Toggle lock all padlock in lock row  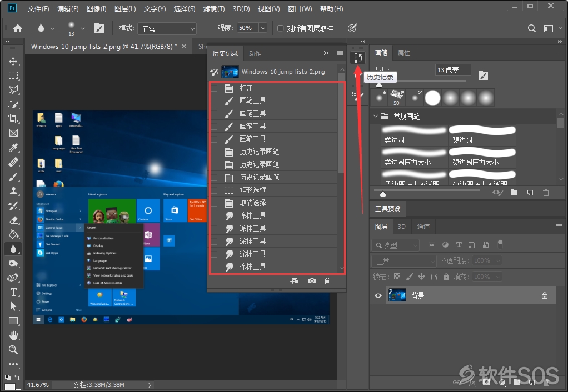click(446, 277)
